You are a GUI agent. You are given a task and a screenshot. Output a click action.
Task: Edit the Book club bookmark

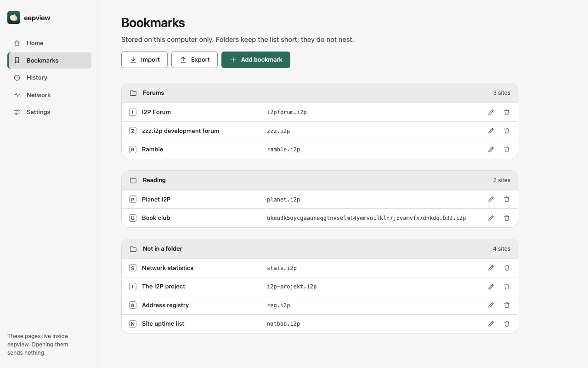tap(491, 218)
